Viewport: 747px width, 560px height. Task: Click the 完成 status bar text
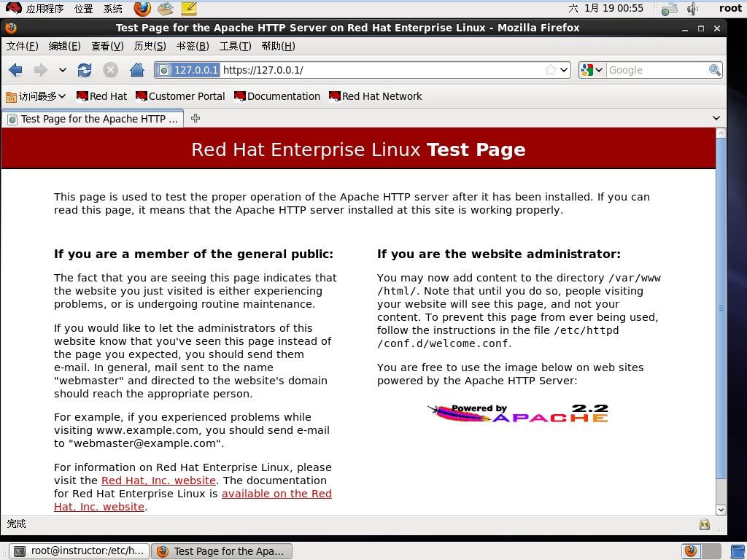point(16,524)
